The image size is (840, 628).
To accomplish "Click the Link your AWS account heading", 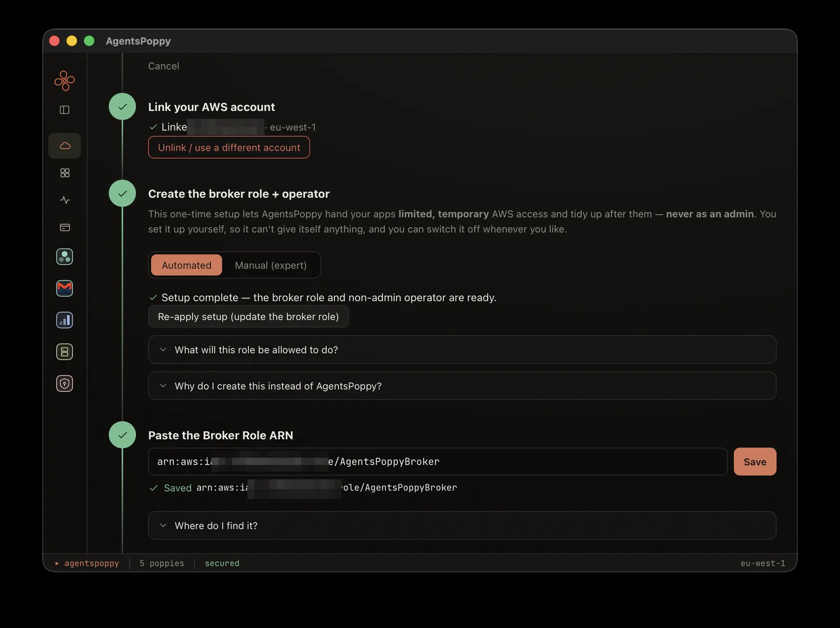I will [212, 107].
